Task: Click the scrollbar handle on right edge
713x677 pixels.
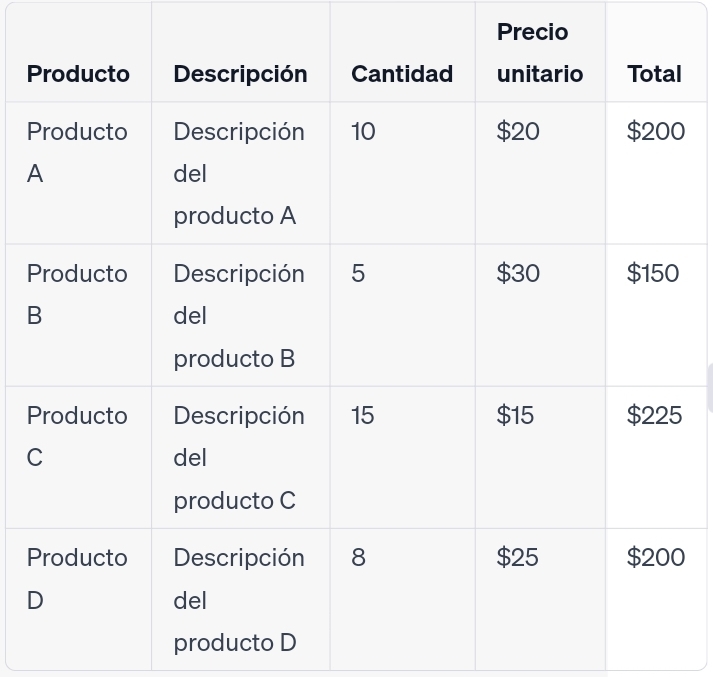Action: click(x=710, y=388)
